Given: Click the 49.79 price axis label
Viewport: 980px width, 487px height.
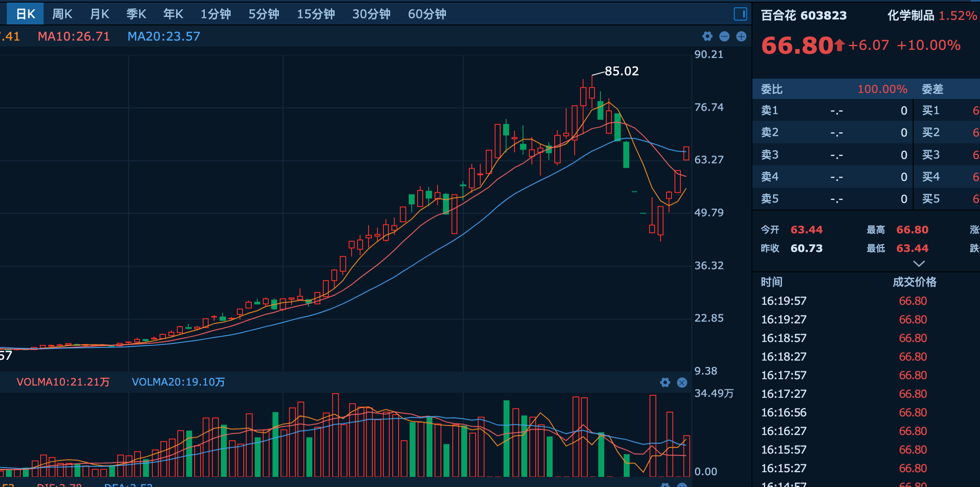Looking at the screenshot, I should click(x=709, y=213).
